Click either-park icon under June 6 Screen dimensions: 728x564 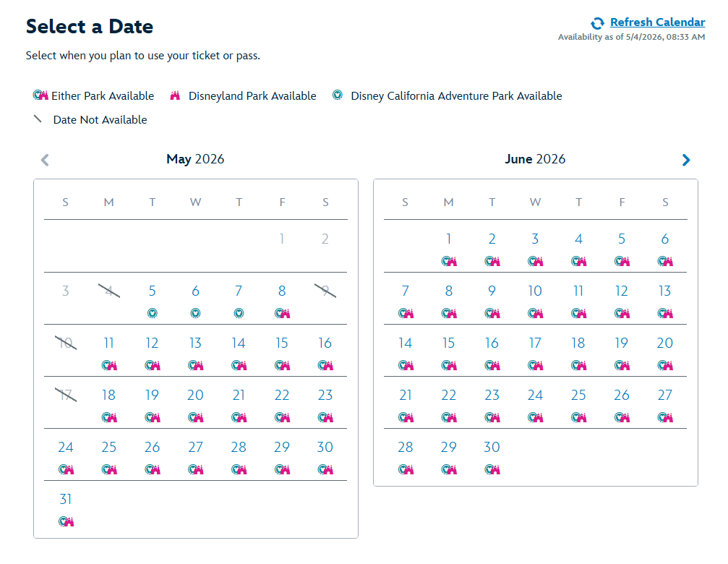pyautogui.click(x=665, y=261)
